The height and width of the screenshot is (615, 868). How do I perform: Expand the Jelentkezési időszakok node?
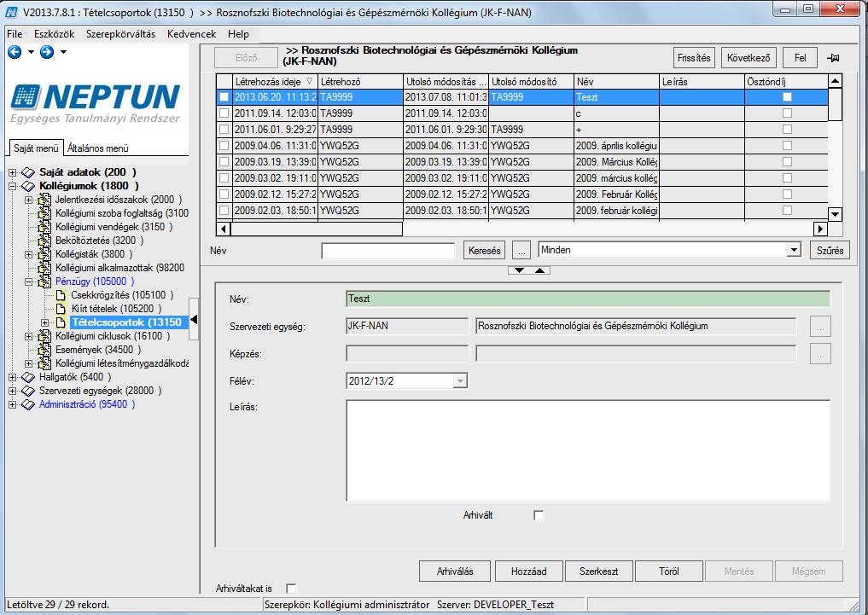point(28,200)
